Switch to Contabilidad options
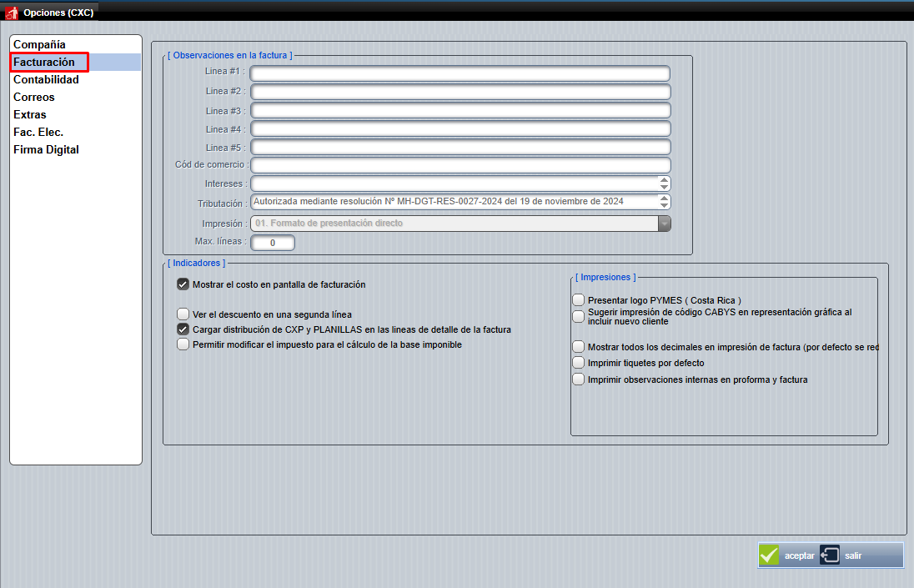Viewport: 914px width, 588px height. 46,80
